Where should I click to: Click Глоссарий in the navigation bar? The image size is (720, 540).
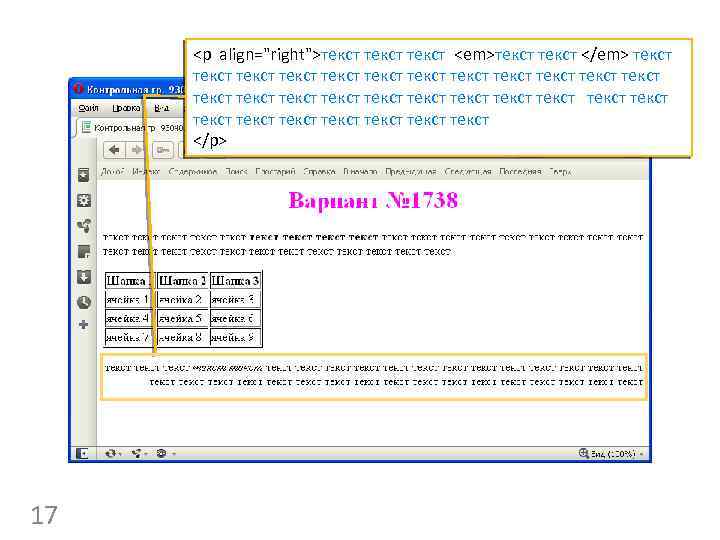coord(275,171)
